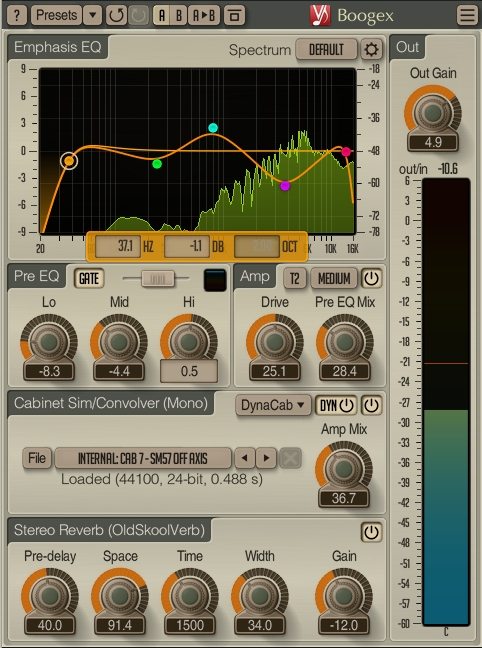Select the red EQ control point
The height and width of the screenshot is (648, 482).
[346, 152]
